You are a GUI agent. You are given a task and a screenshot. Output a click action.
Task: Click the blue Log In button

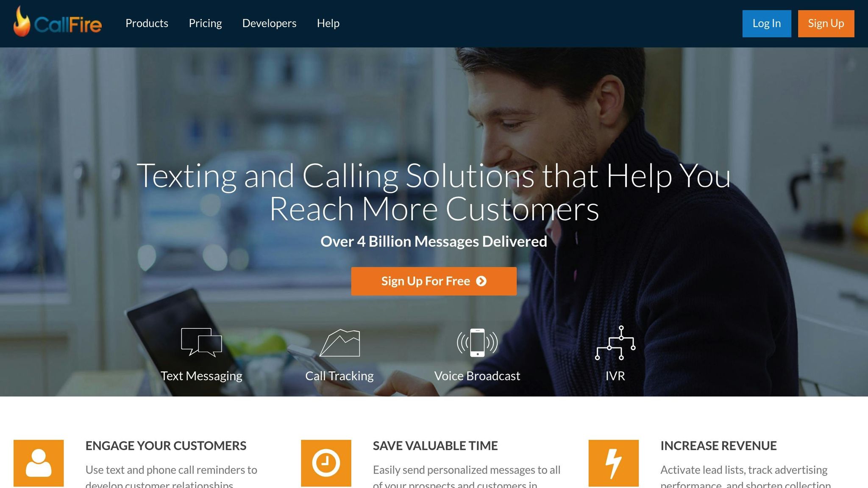tap(767, 24)
